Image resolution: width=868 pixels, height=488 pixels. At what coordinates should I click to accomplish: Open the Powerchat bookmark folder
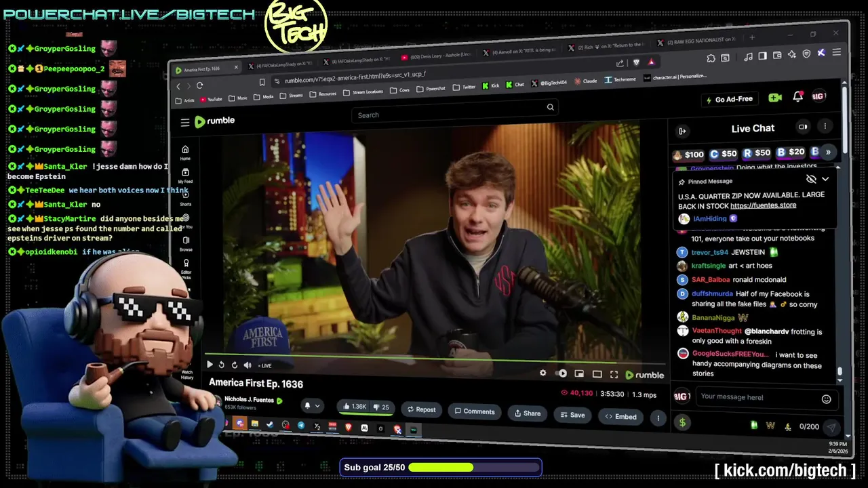click(431, 89)
